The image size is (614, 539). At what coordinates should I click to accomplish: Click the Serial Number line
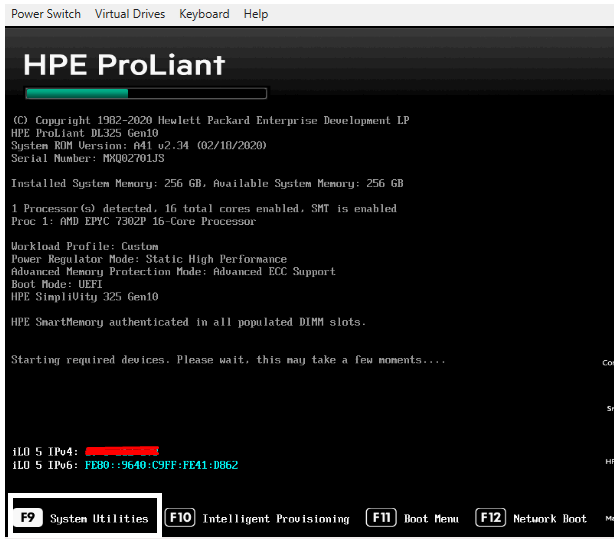coord(88,158)
